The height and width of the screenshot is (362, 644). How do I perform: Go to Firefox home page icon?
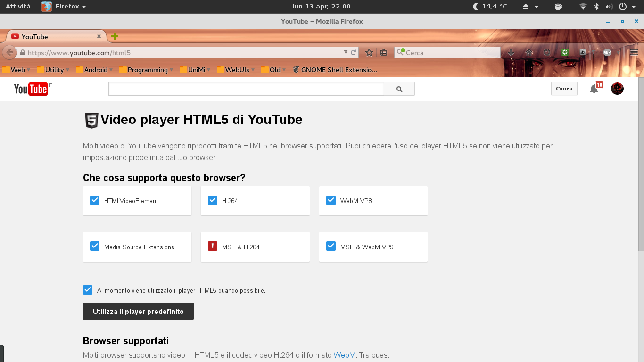(x=529, y=53)
